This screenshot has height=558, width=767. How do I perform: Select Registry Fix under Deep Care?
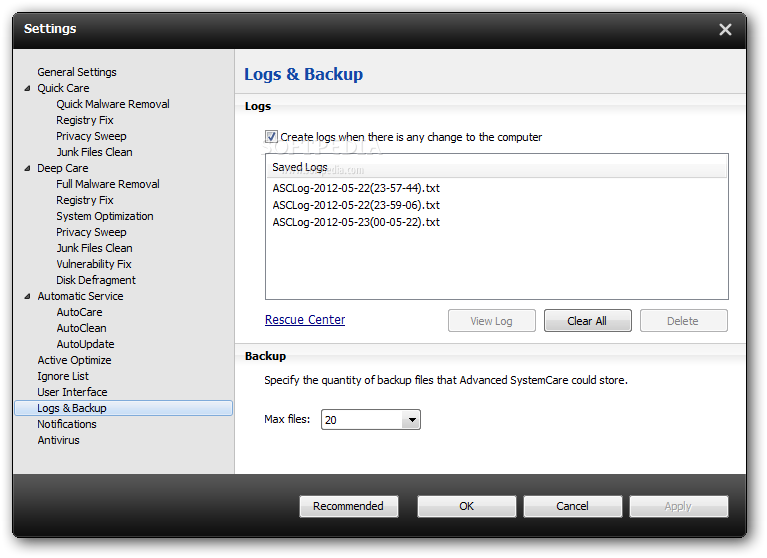[85, 200]
